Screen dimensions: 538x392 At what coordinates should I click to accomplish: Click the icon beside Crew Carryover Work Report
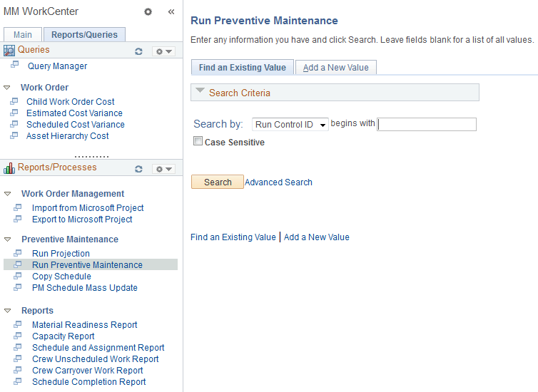pyautogui.click(x=18, y=370)
